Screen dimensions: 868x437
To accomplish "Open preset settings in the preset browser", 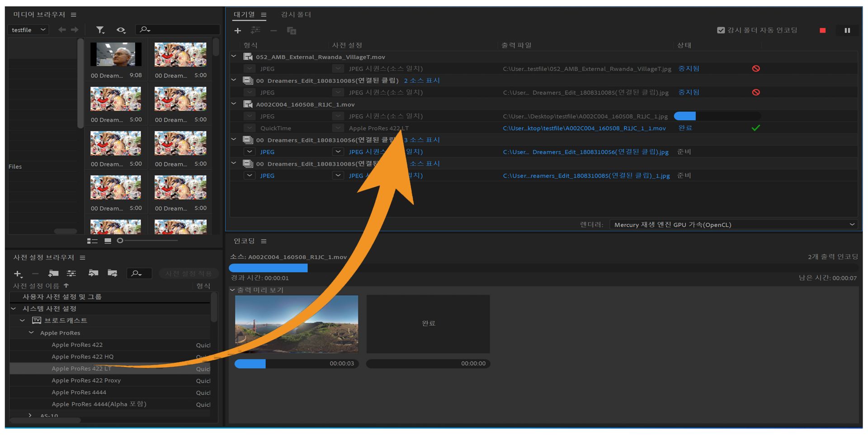I will tap(71, 273).
